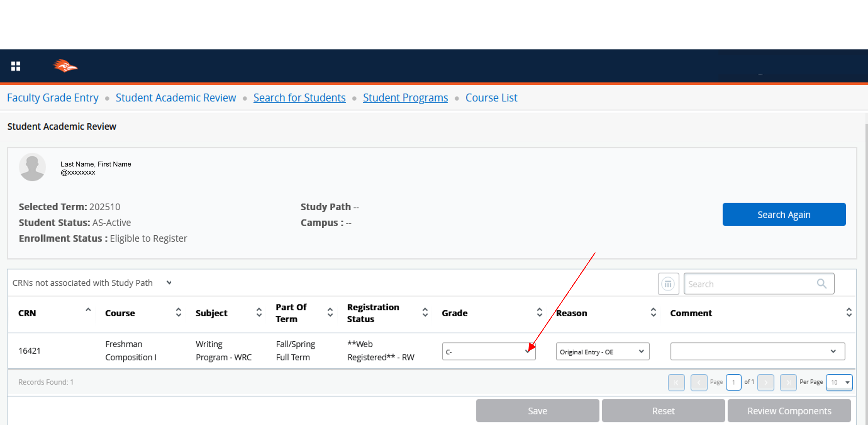The image size is (868, 426).
Task: Sort the Comment column
Action: click(849, 312)
